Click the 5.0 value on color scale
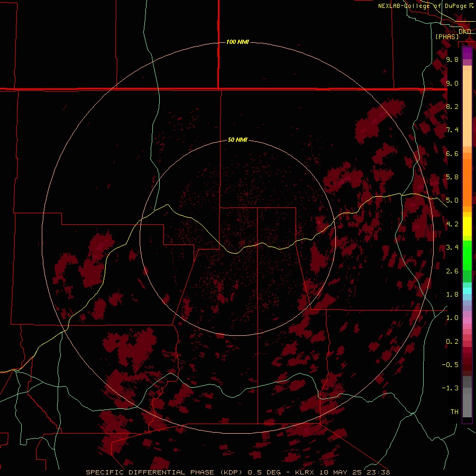 click(452, 200)
